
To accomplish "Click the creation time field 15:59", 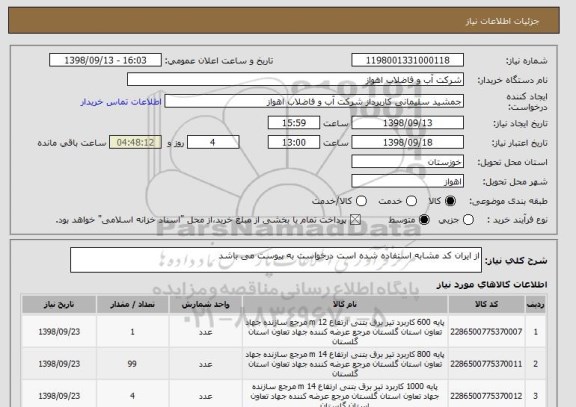I will pos(294,123).
